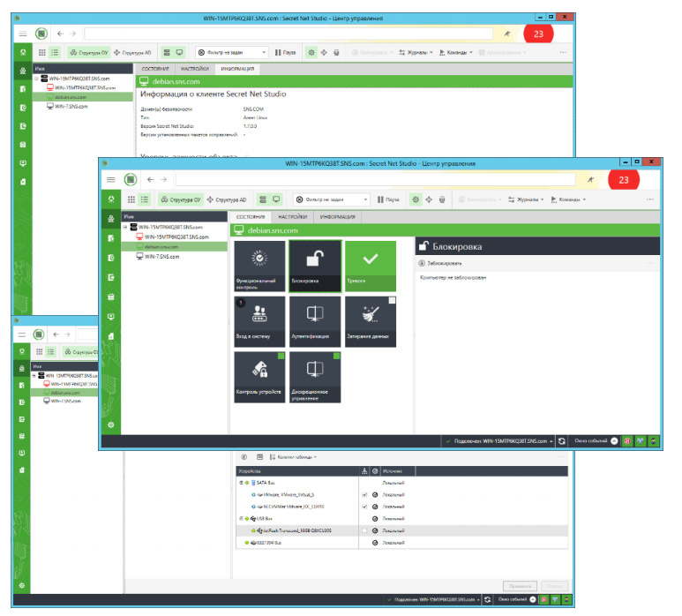Click the Пауза button in the front window's toolbar
The image size is (682, 616).
388,199
